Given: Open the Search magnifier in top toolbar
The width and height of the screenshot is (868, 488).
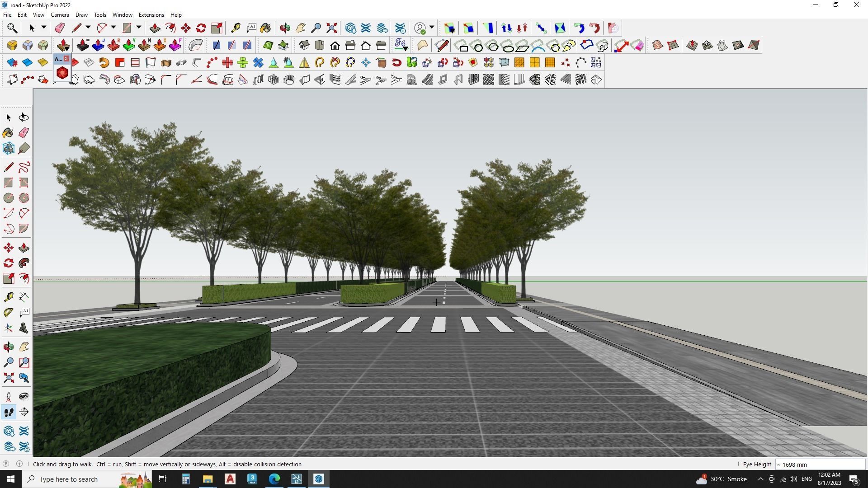Looking at the screenshot, I should tap(12, 28).
